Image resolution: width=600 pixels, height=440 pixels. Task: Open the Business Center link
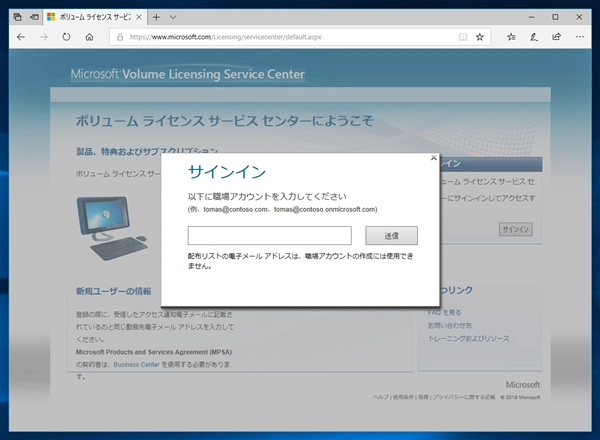tap(137, 365)
